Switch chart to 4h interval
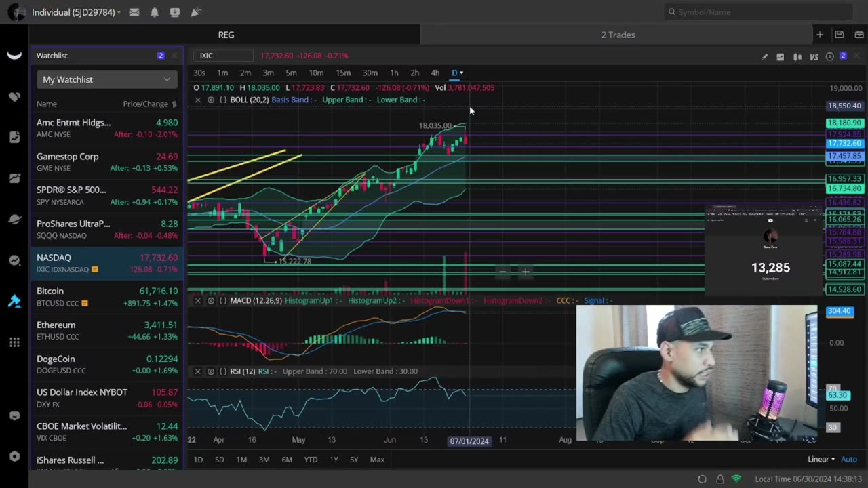Viewport: 868px width, 488px height. (x=435, y=73)
